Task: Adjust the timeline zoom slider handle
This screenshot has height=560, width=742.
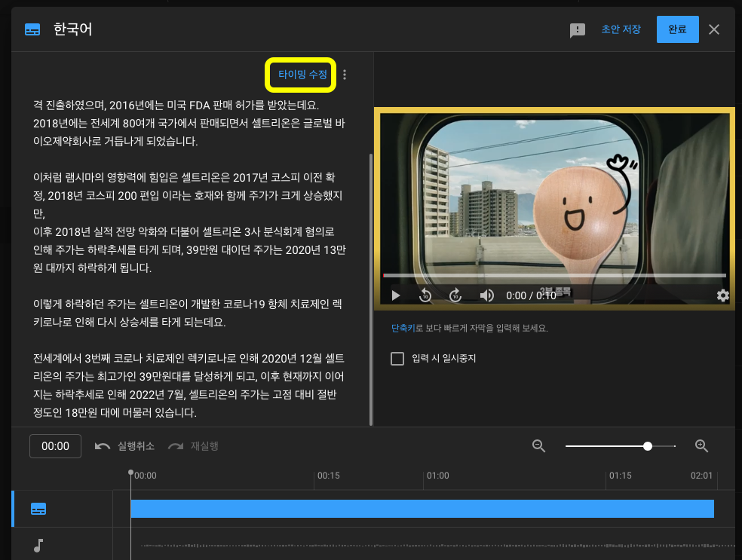Action: tap(647, 446)
